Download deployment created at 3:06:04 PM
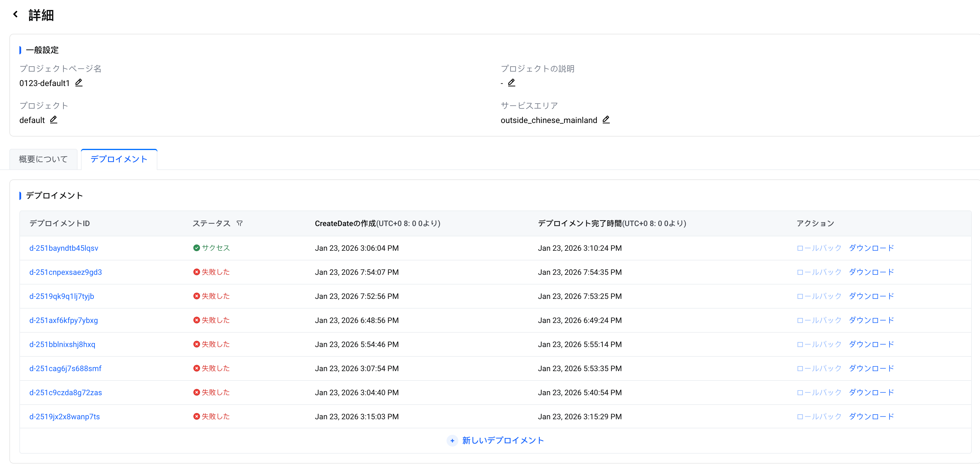The image size is (980, 468). click(x=871, y=248)
